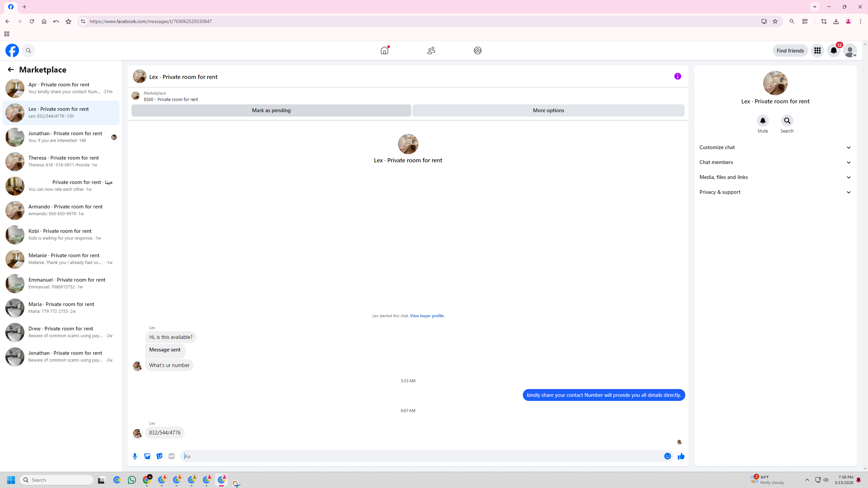Open WhatsApp from the taskbar
Viewport: 868px width, 488px height.
[132, 480]
